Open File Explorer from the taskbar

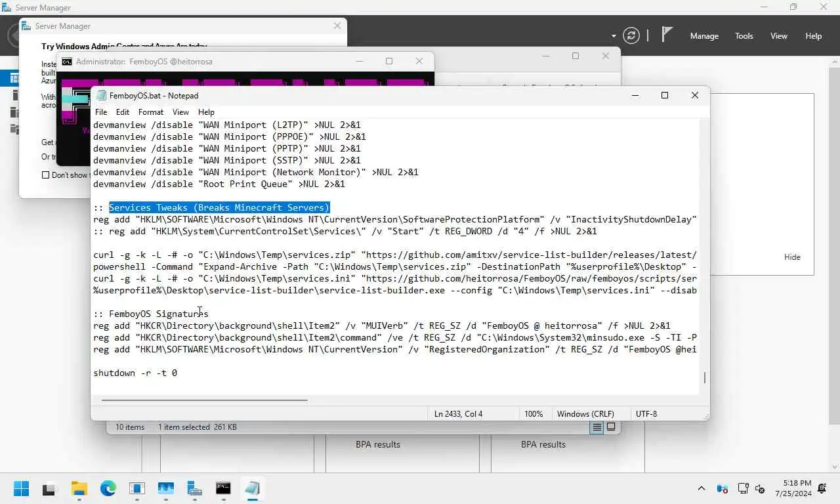[79, 489]
